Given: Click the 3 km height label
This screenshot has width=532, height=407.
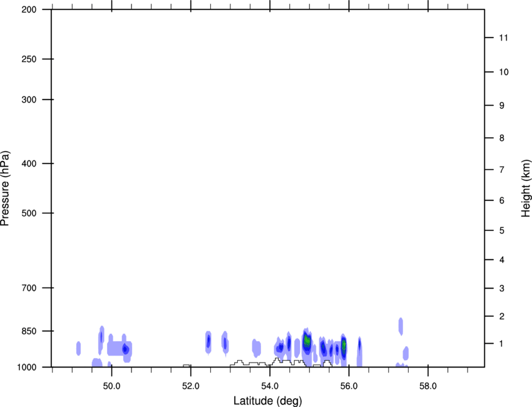Looking at the screenshot, I should click(x=502, y=288).
